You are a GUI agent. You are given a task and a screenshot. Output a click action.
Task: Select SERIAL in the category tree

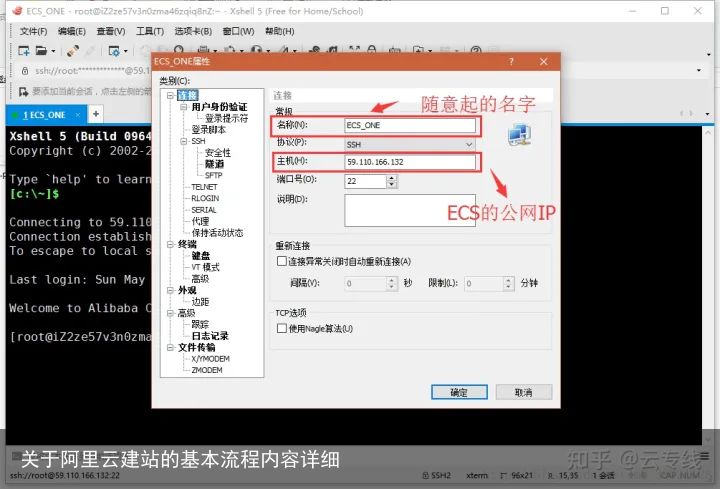coord(203,210)
